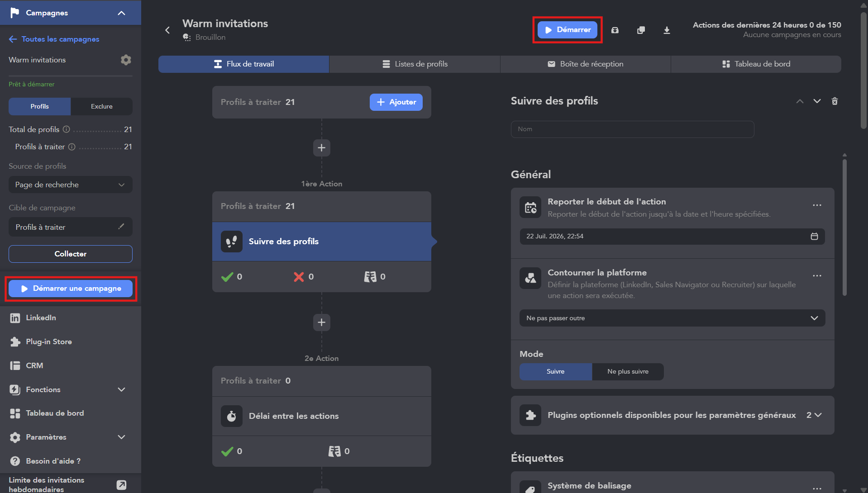Viewport: 868px width, 493px height.
Task: Go back to Toutes les campagnes
Action: 54,39
